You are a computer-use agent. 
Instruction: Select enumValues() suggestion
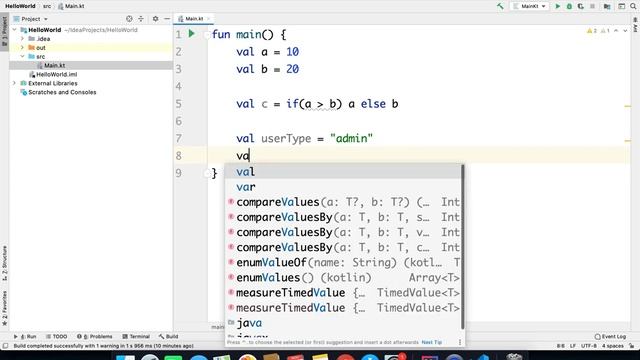(343, 278)
